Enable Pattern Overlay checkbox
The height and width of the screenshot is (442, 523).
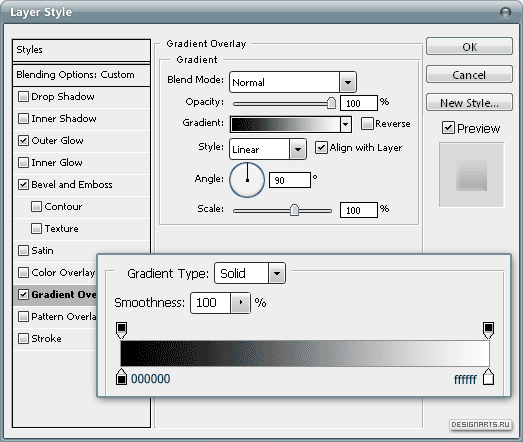pos(23,317)
